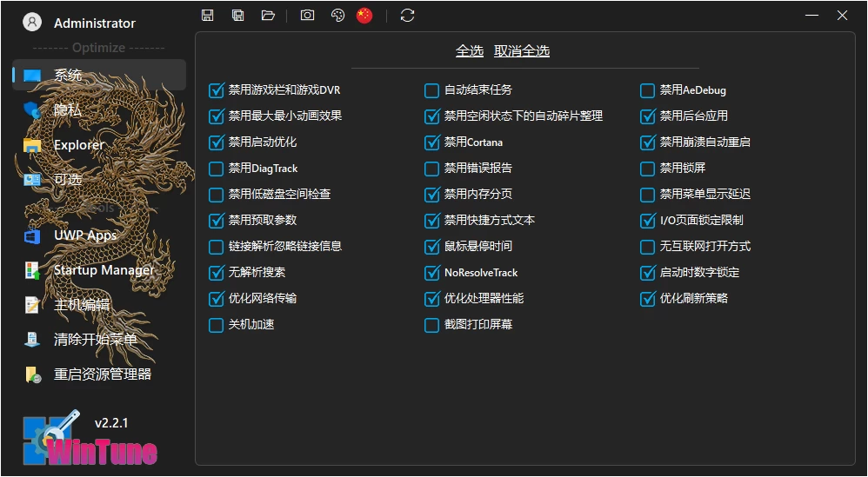Click the double floppy disk save-all icon
The image size is (868, 477).
click(237, 15)
